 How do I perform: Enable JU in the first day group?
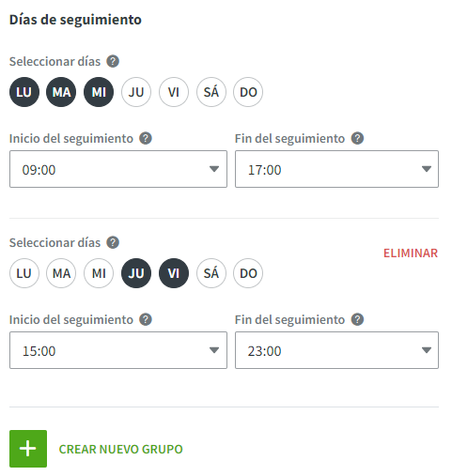[136, 92]
